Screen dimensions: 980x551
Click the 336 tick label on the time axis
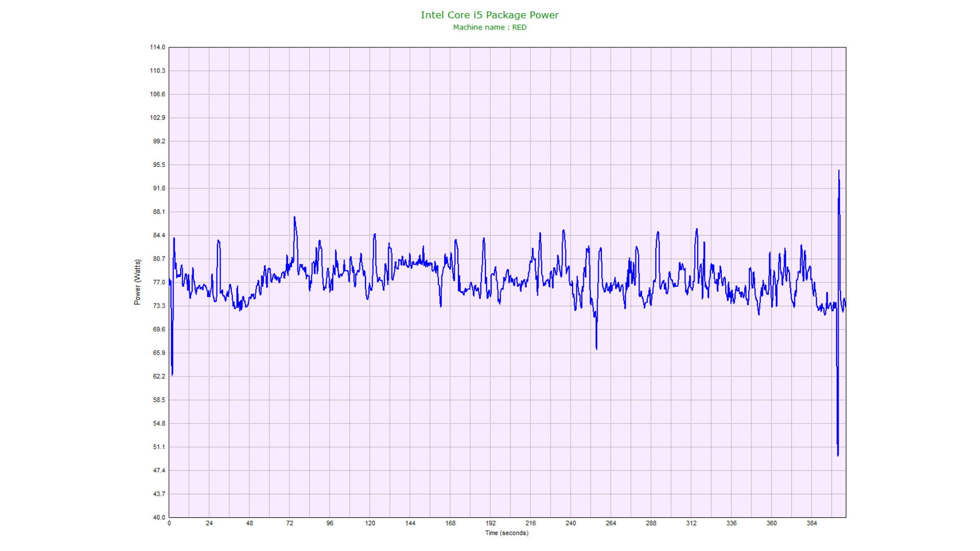(731, 523)
